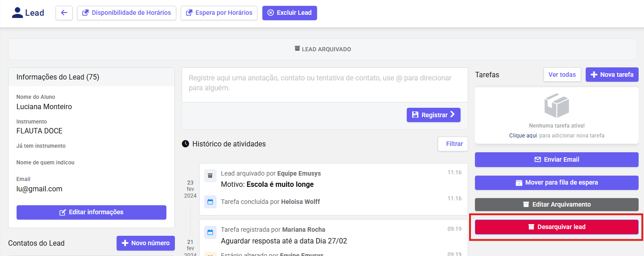
Task: Open Espera por Horários page
Action: (x=219, y=13)
